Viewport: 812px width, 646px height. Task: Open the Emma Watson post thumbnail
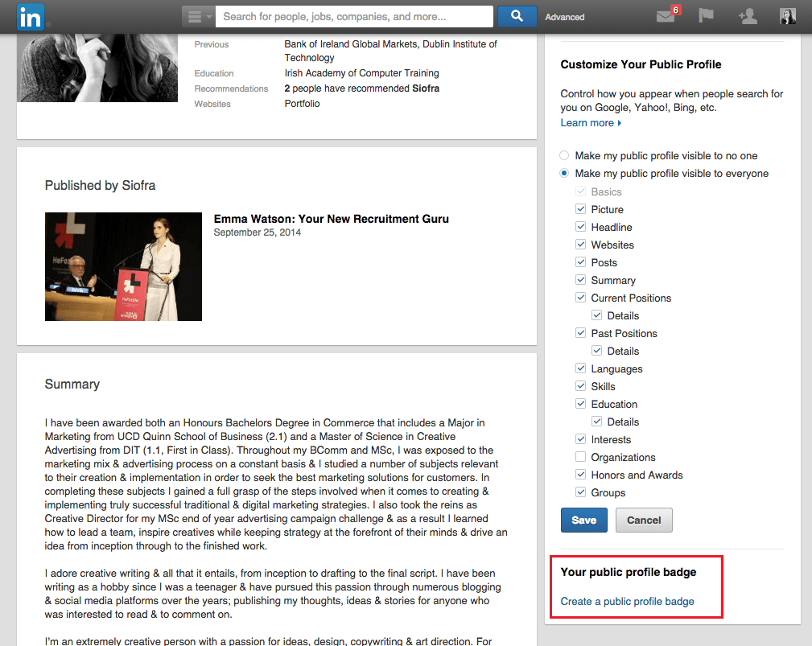coord(123,266)
